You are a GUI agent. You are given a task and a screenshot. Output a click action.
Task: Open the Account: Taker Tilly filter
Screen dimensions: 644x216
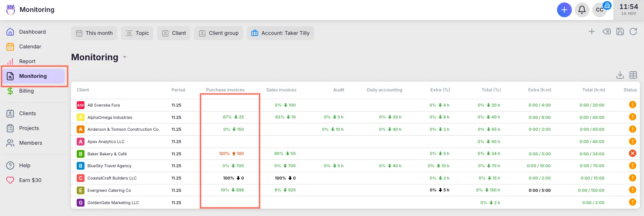(x=281, y=33)
